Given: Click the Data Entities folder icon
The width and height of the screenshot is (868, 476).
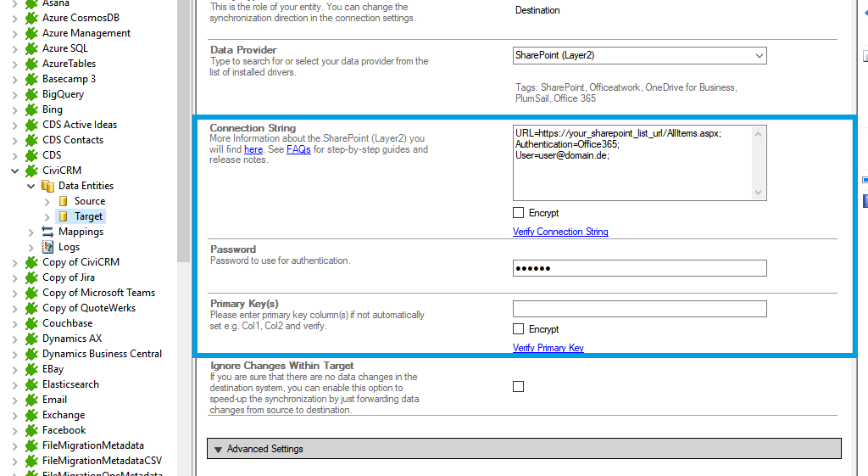Looking at the screenshot, I should click(47, 186).
